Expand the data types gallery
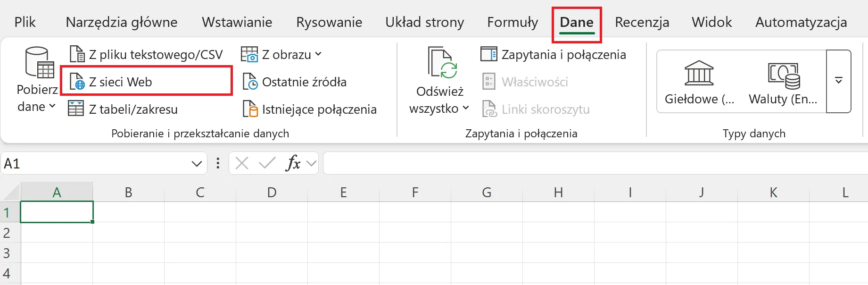This screenshot has width=868, height=285. tap(838, 81)
